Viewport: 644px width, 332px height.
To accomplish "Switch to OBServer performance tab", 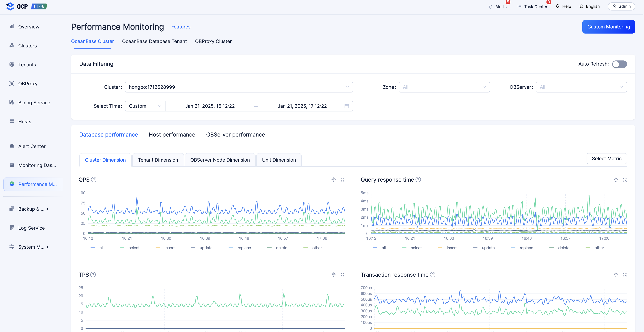I will tap(235, 135).
